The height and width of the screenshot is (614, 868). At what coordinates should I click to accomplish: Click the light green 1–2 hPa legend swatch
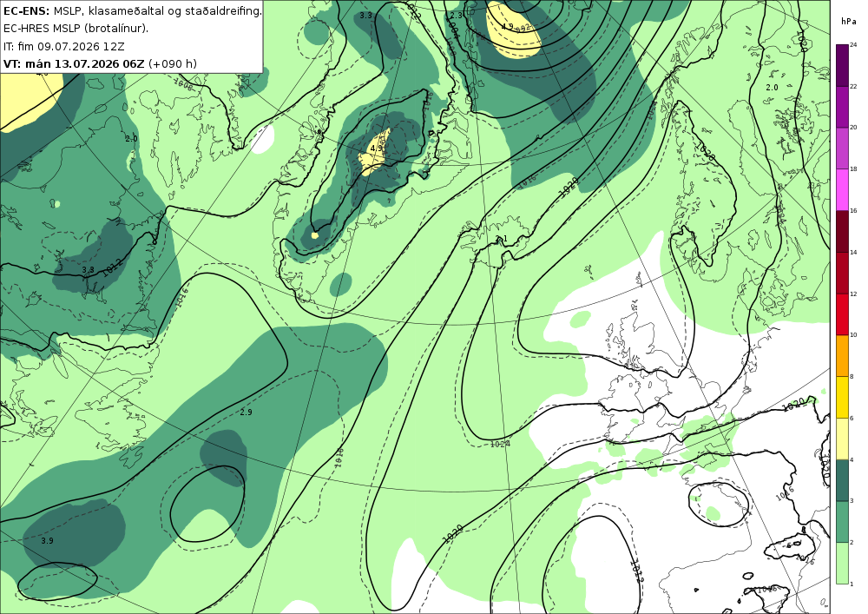(842, 563)
